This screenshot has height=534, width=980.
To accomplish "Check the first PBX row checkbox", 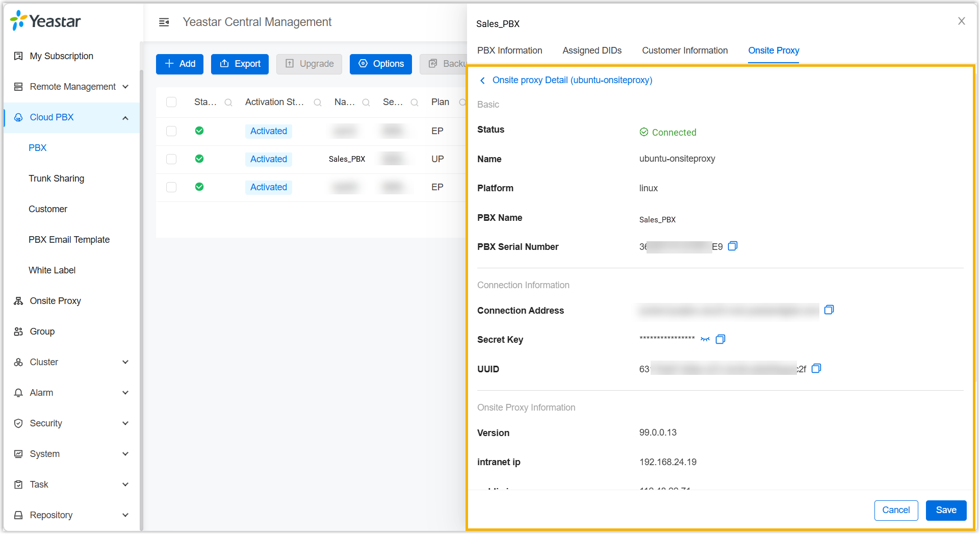I will tap(171, 131).
